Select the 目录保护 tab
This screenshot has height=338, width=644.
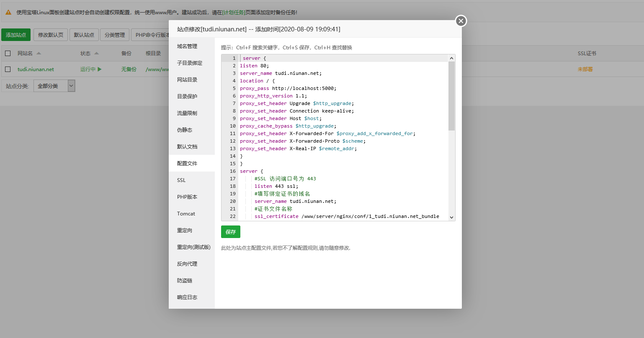[x=192, y=97]
